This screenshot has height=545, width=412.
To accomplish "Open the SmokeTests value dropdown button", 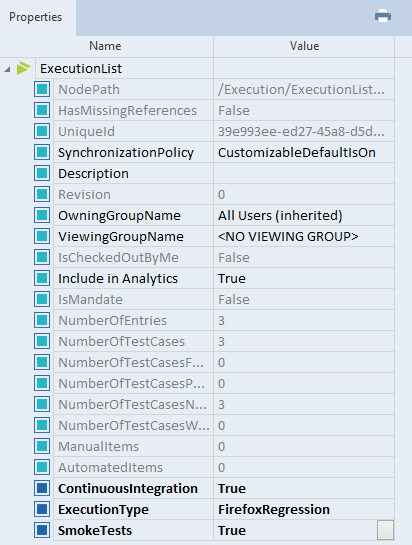I will pos(385,530).
